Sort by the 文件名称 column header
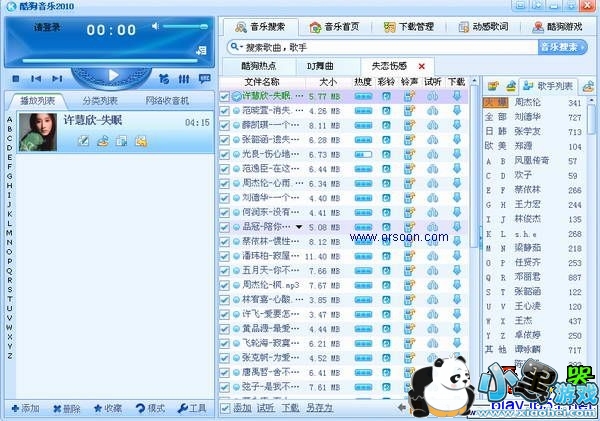 262,82
